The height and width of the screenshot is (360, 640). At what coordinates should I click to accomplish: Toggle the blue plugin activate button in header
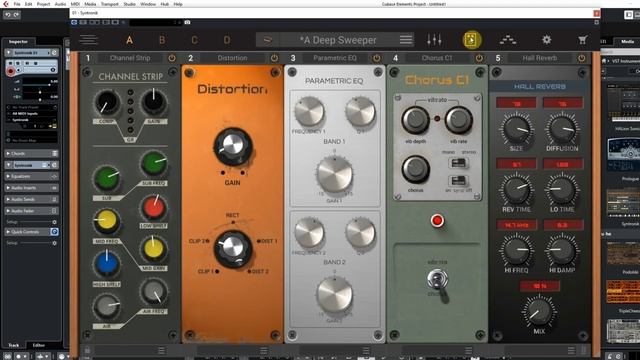click(x=74, y=22)
